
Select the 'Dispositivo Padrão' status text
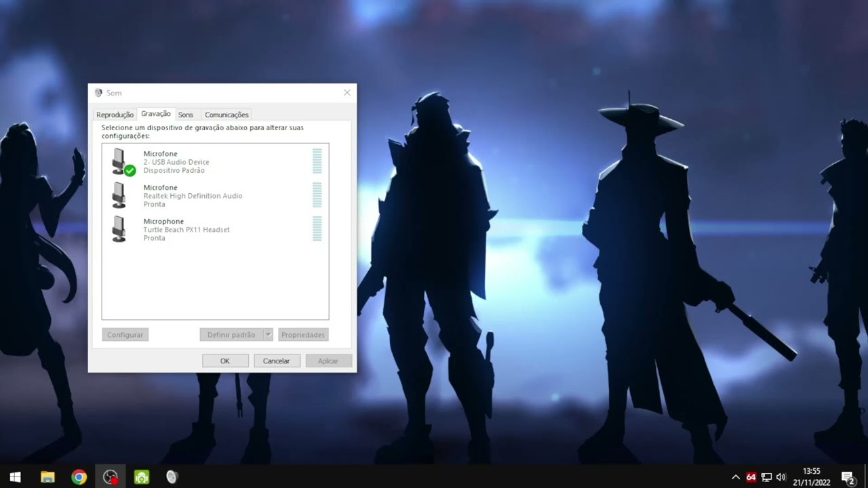point(174,170)
